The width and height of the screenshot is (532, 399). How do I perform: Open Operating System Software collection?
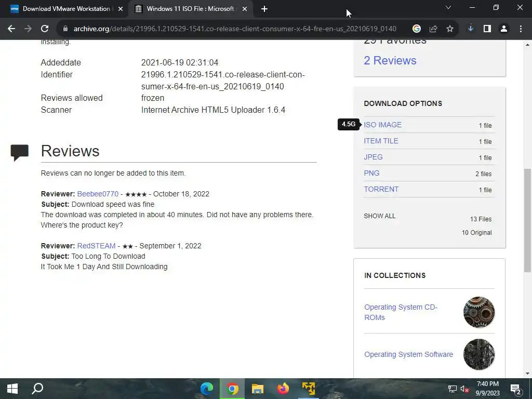pyautogui.click(x=408, y=354)
